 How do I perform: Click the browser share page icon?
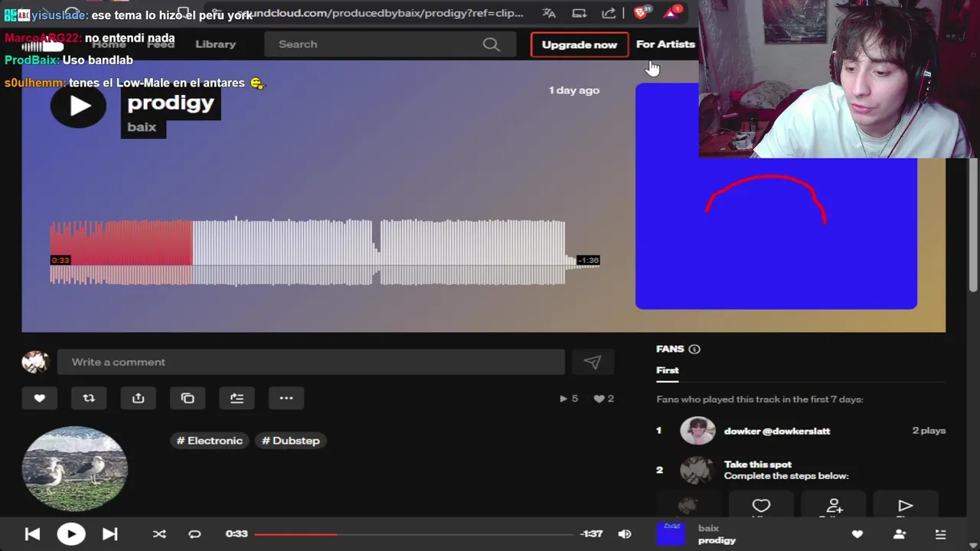(x=609, y=13)
